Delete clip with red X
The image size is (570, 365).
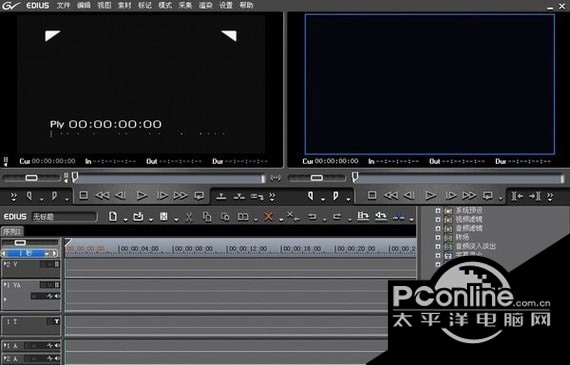point(268,217)
